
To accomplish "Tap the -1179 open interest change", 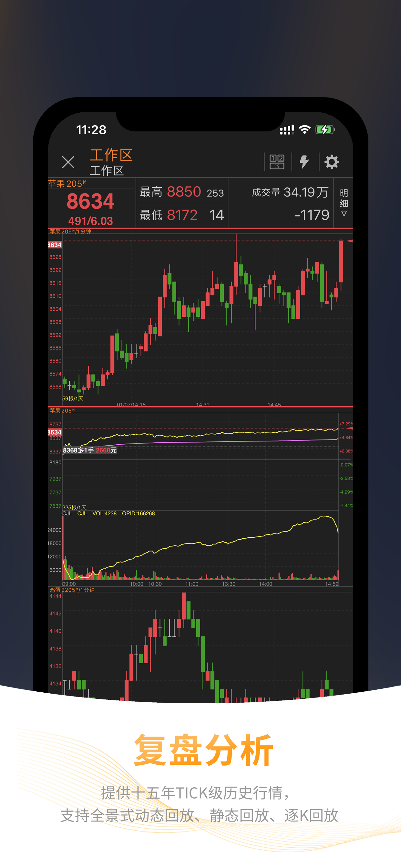I will (312, 215).
